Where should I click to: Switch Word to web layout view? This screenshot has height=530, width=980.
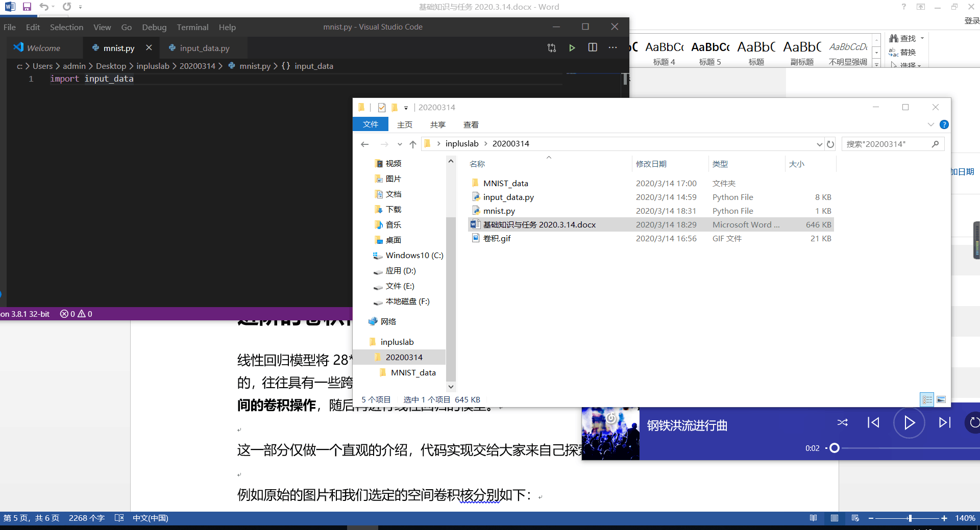(855, 518)
